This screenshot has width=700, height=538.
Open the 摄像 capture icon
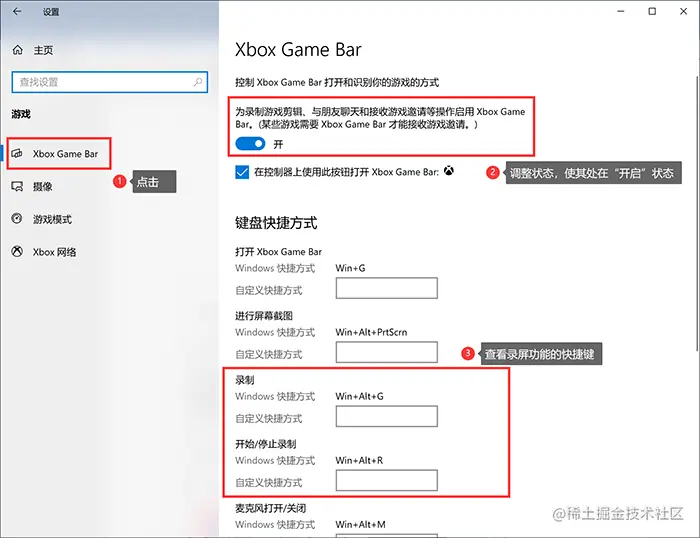coord(17,186)
